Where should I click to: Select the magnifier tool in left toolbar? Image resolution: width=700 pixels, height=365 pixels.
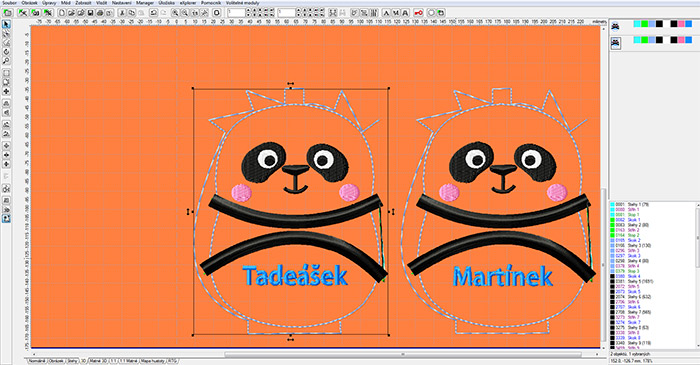[6, 61]
